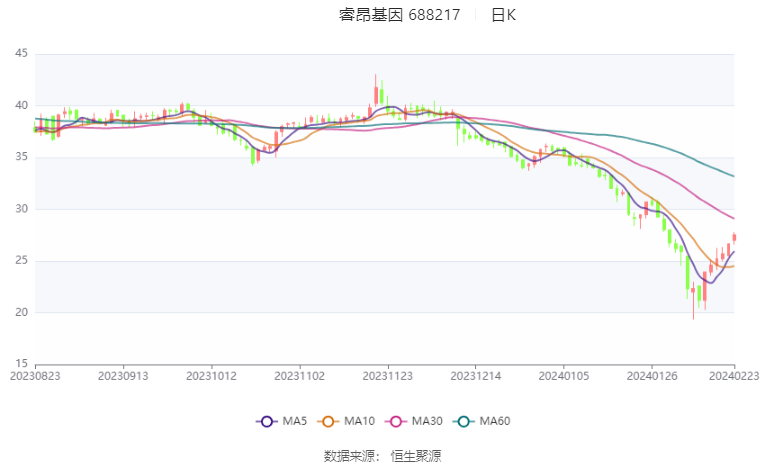765x465 pixels.
Task: Select the 20231123 date axis label
Action: click(388, 376)
